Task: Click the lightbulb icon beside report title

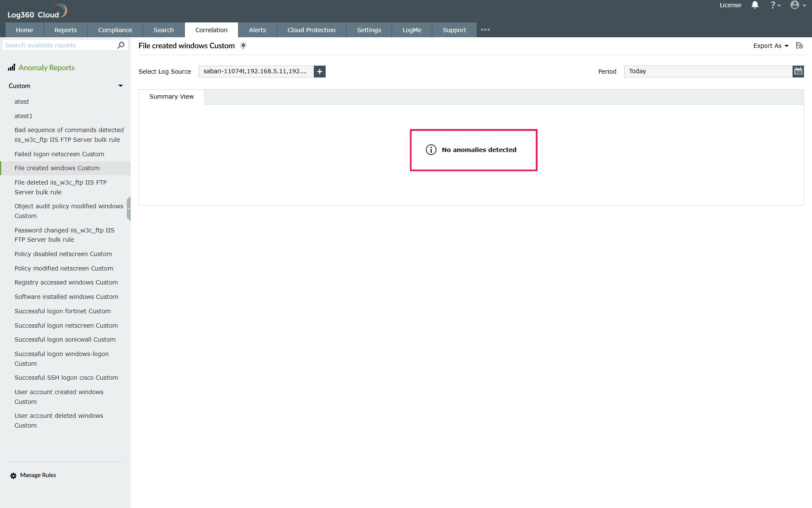Action: 243,45
